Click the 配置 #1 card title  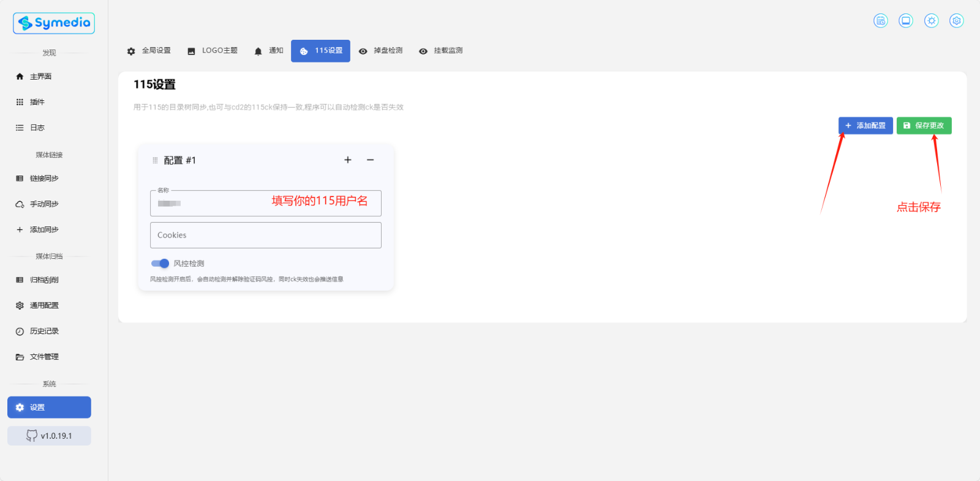pyautogui.click(x=179, y=160)
